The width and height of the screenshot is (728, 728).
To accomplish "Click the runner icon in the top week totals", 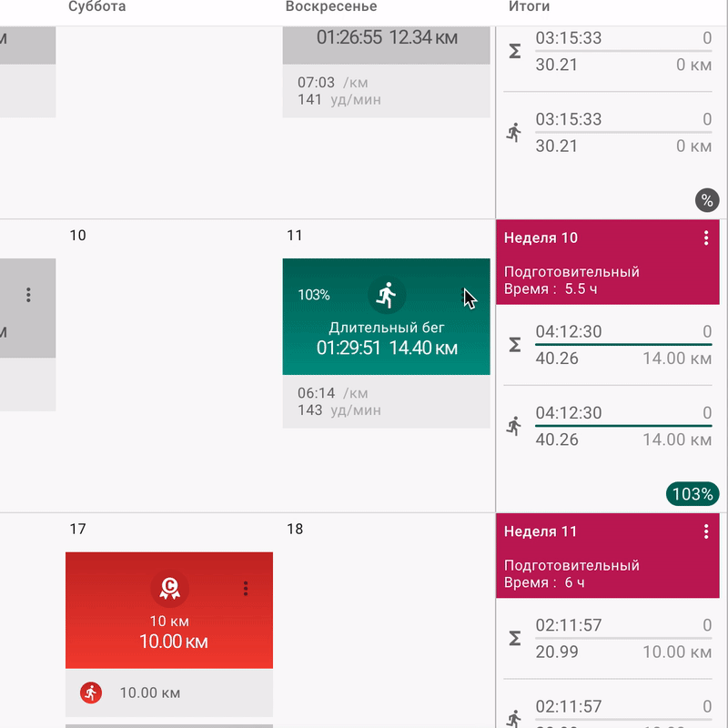I will [514, 133].
